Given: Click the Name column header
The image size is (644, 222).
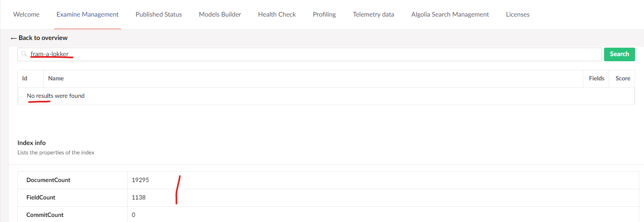Looking at the screenshot, I should [56, 78].
